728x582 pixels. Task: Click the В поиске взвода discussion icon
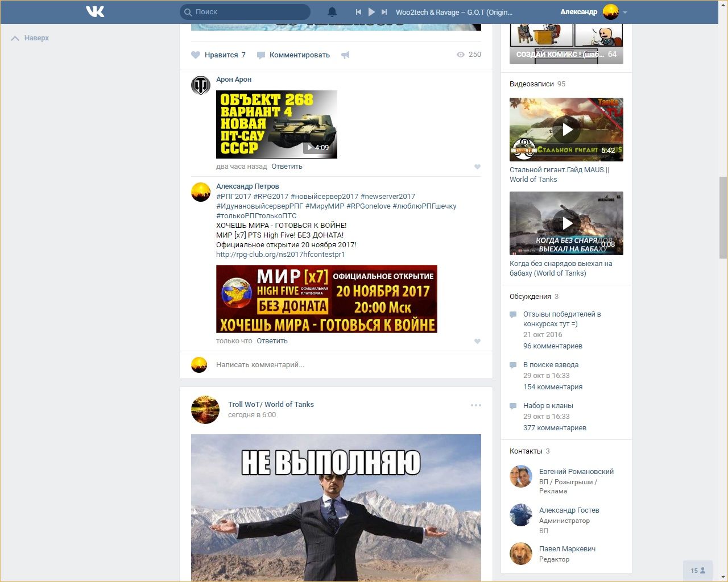(x=513, y=365)
